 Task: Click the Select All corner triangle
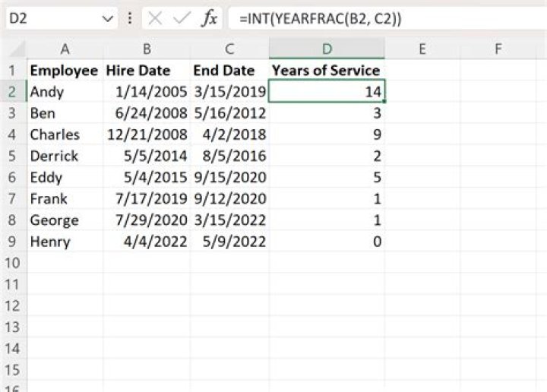click(x=16, y=49)
